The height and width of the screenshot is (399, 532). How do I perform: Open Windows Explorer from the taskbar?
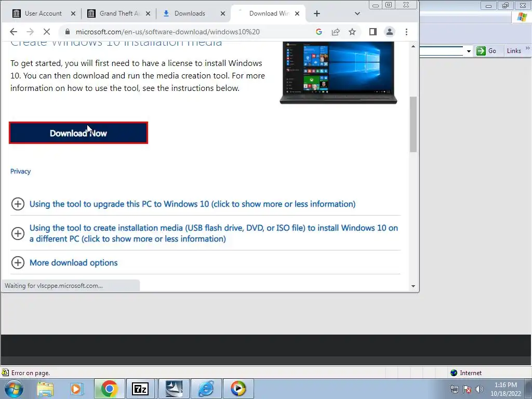46,389
